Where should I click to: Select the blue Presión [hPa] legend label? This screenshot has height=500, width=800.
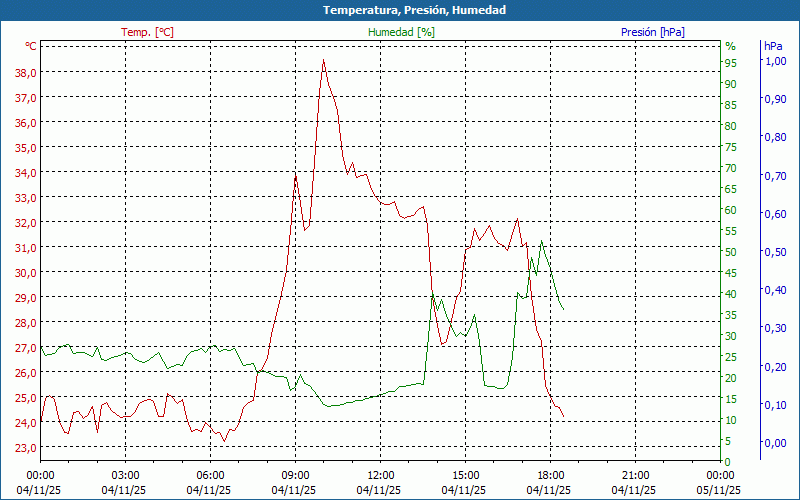653,32
